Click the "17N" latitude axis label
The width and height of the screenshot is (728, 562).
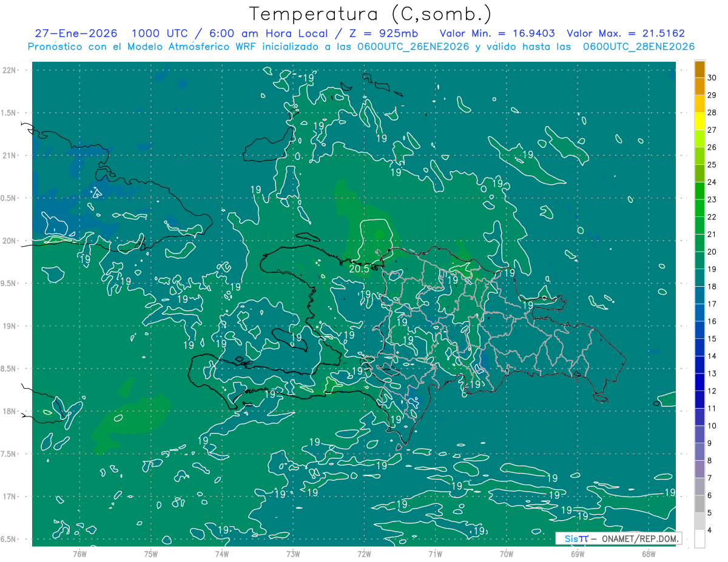pyautogui.click(x=10, y=497)
